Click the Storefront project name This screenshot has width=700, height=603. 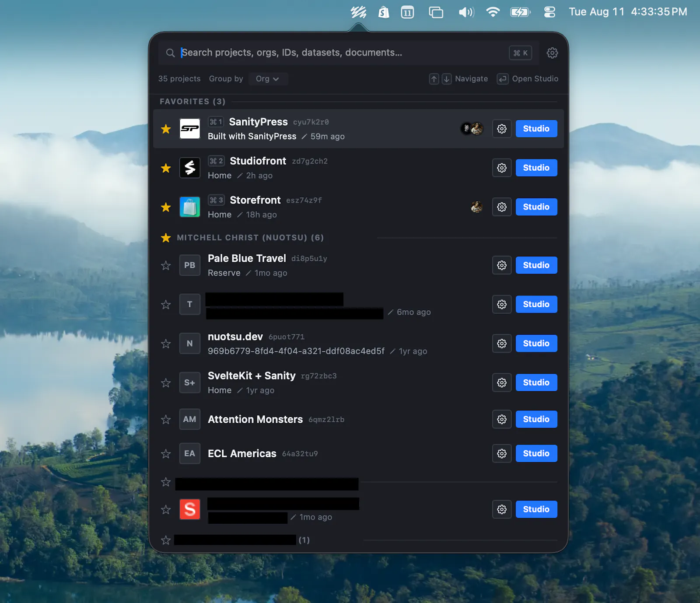coord(255,200)
